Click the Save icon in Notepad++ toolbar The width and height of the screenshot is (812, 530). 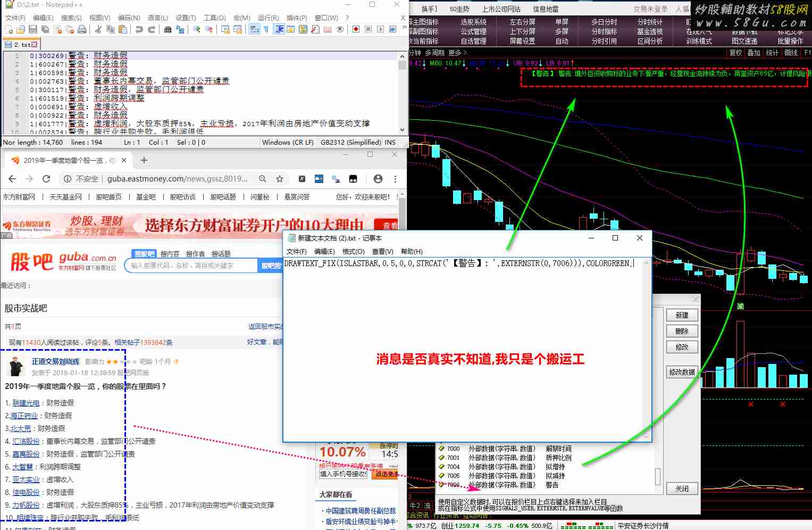32,29
